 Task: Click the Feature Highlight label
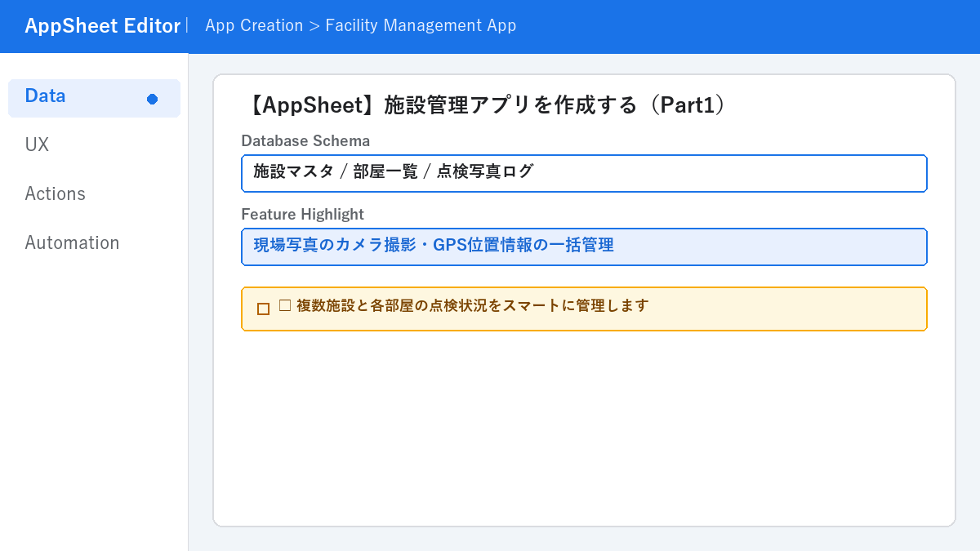[302, 214]
